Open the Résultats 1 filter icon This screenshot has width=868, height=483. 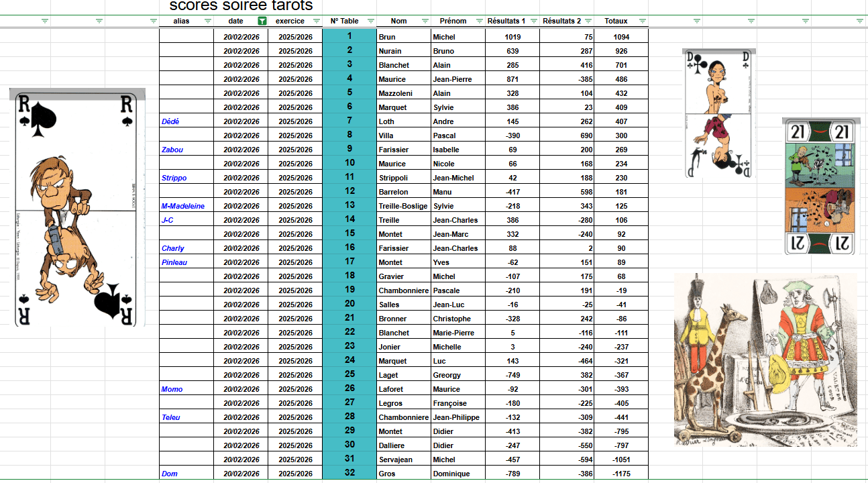(x=533, y=21)
